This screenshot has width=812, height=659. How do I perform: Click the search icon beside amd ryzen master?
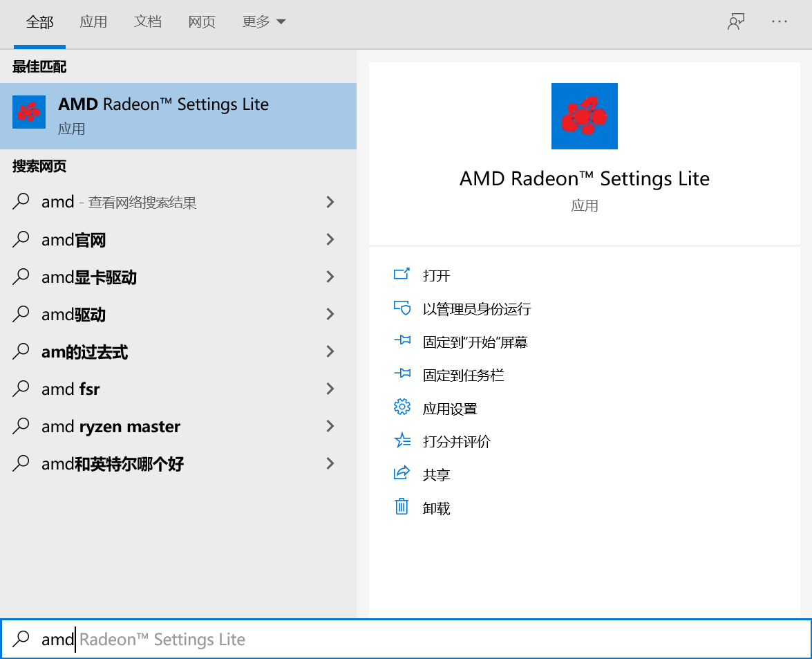pos(21,426)
